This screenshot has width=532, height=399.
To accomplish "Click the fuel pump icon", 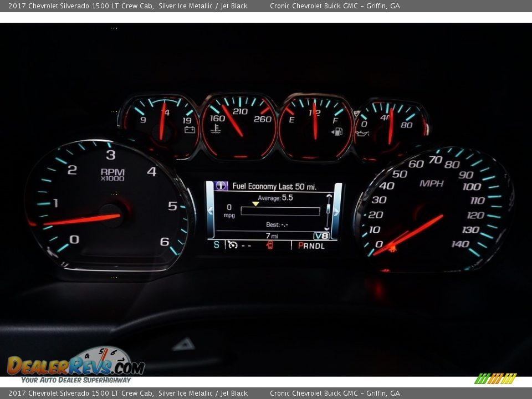I will click(x=336, y=131).
